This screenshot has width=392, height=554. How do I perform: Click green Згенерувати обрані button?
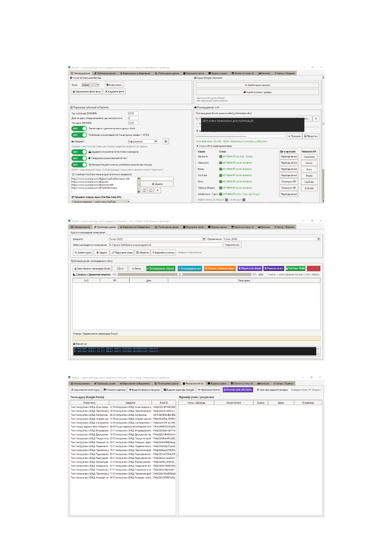(x=161, y=268)
